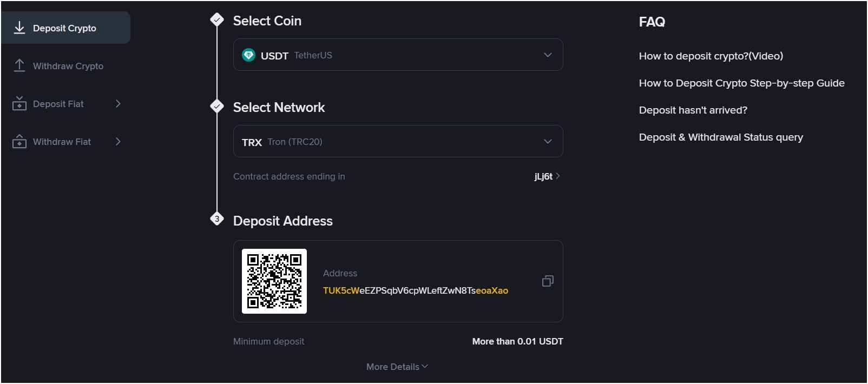Click the Deposit Fiat box icon
The width and height of the screenshot is (868, 384).
19,103
